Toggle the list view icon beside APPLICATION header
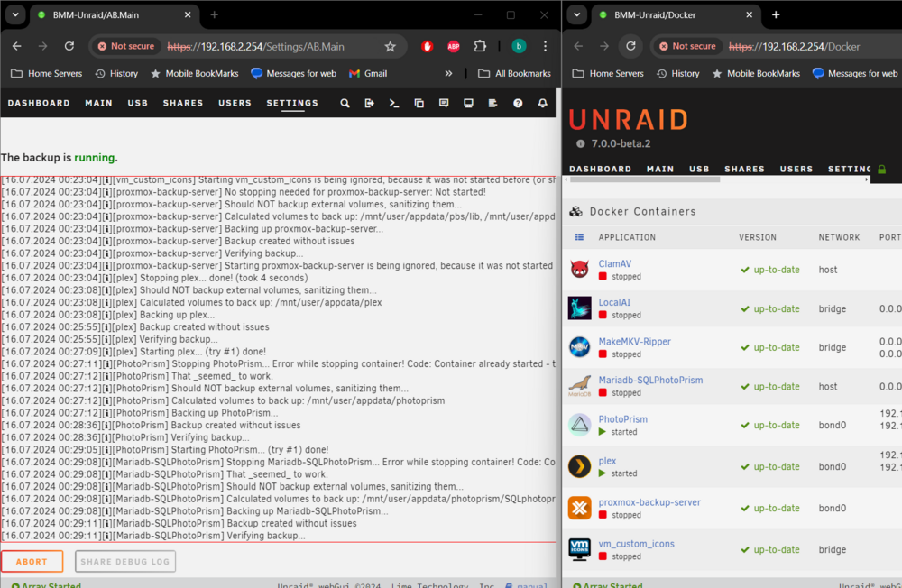902x588 pixels. click(x=579, y=237)
